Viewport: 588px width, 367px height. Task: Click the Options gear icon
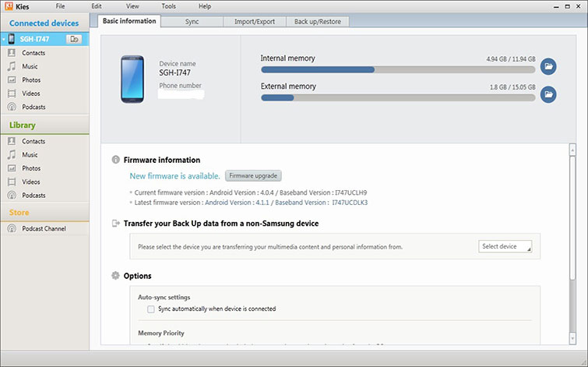[116, 275]
